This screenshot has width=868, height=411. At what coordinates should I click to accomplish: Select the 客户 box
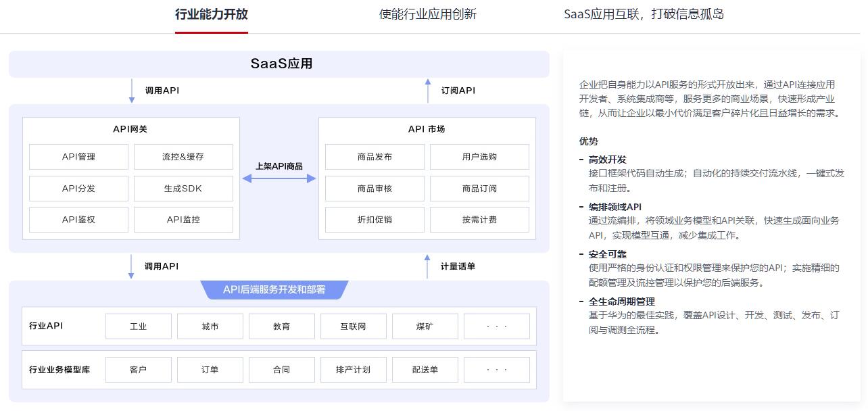139,370
